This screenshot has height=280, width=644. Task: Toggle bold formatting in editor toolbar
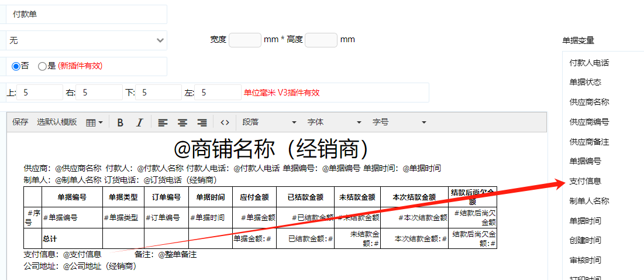(x=120, y=122)
